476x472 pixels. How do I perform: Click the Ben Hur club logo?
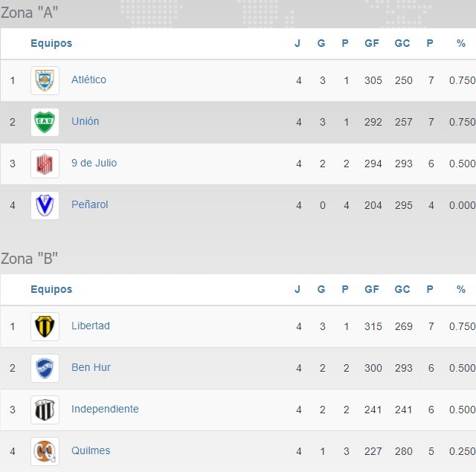coord(45,368)
